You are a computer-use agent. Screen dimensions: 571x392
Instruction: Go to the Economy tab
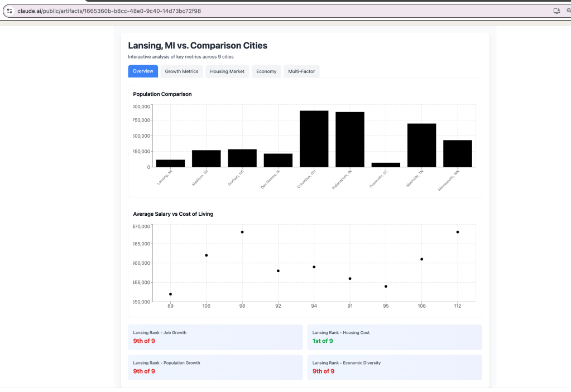[266, 71]
